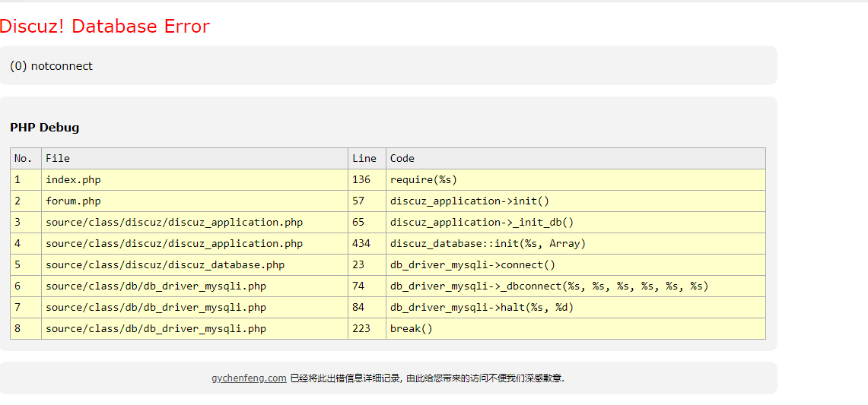The image size is (868, 405).
Task: Select the File column header
Action: pos(58,158)
